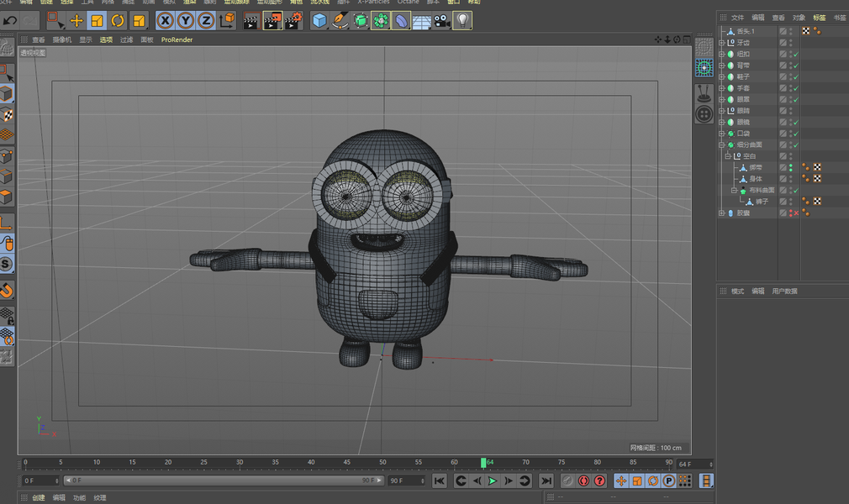
Task: Toggle the Y axis lock
Action: click(186, 21)
